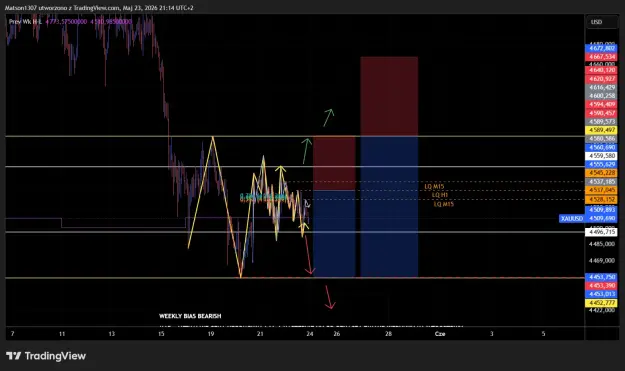Click the 4594,409 red price label
The height and width of the screenshot is (371, 625).
pyautogui.click(x=601, y=104)
